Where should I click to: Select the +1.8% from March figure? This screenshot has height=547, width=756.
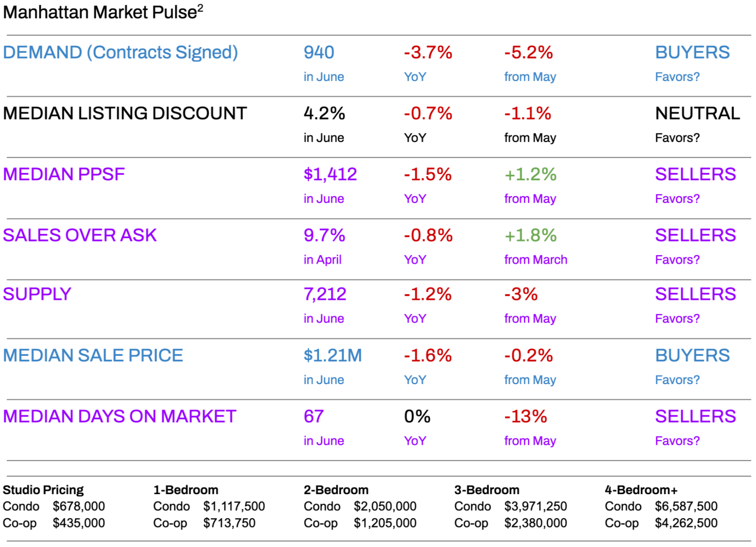pos(530,235)
